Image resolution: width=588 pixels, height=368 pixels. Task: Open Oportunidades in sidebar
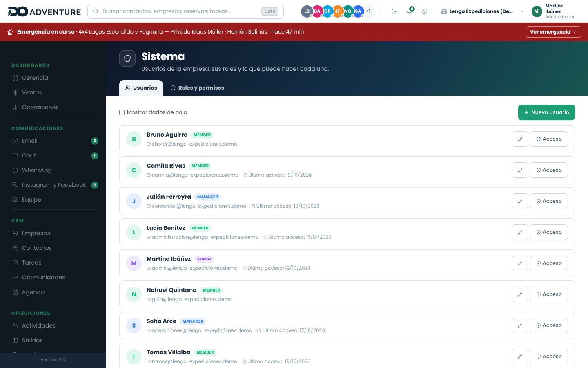click(x=55, y=277)
